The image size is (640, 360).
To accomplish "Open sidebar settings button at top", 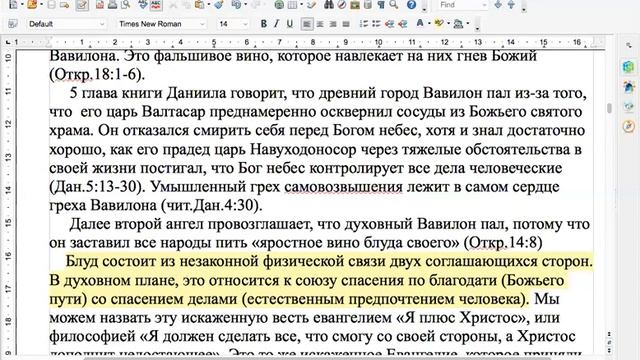I will [629, 46].
